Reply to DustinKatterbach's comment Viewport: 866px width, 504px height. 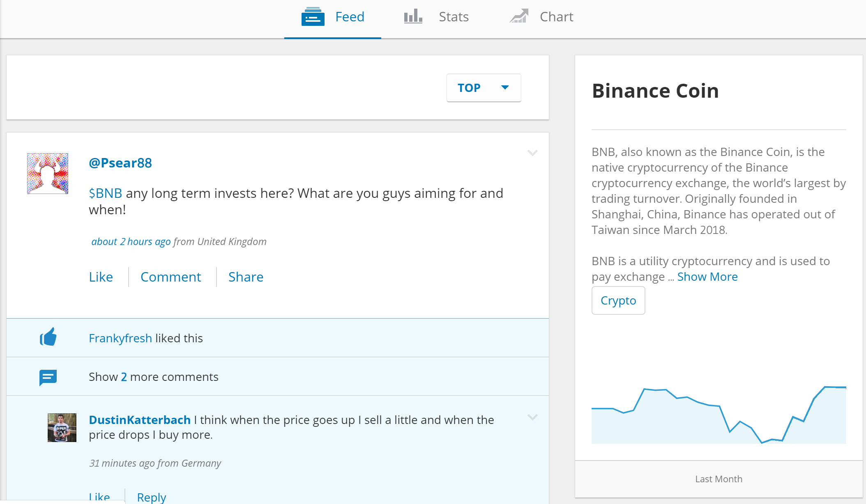pos(152,497)
